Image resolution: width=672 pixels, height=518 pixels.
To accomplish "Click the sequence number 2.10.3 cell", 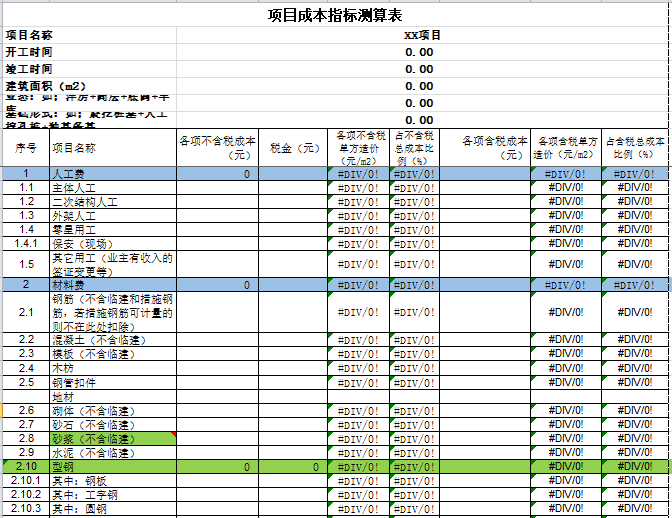I will 26,509.
